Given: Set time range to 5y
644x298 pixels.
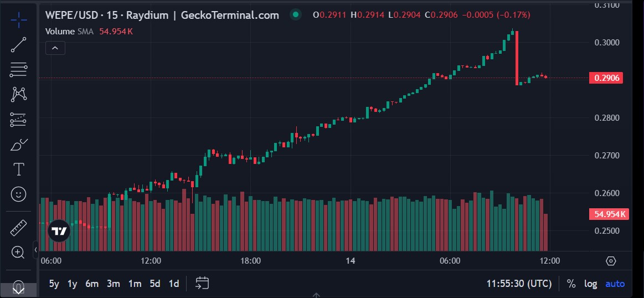Looking at the screenshot, I should pos(54,284).
